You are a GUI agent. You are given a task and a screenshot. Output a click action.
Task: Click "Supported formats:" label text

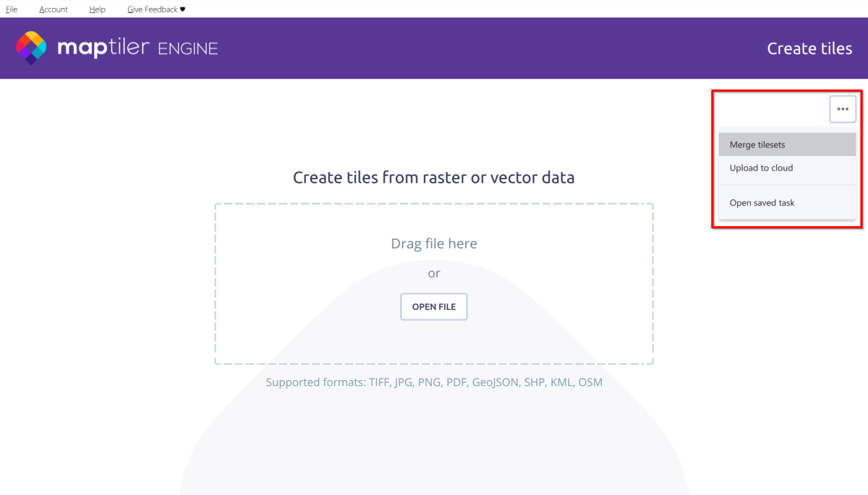(x=315, y=382)
